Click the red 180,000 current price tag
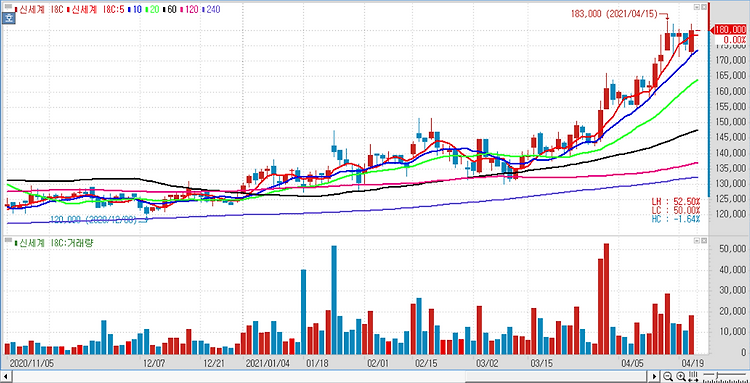This screenshot has width=750, height=383. tap(729, 30)
